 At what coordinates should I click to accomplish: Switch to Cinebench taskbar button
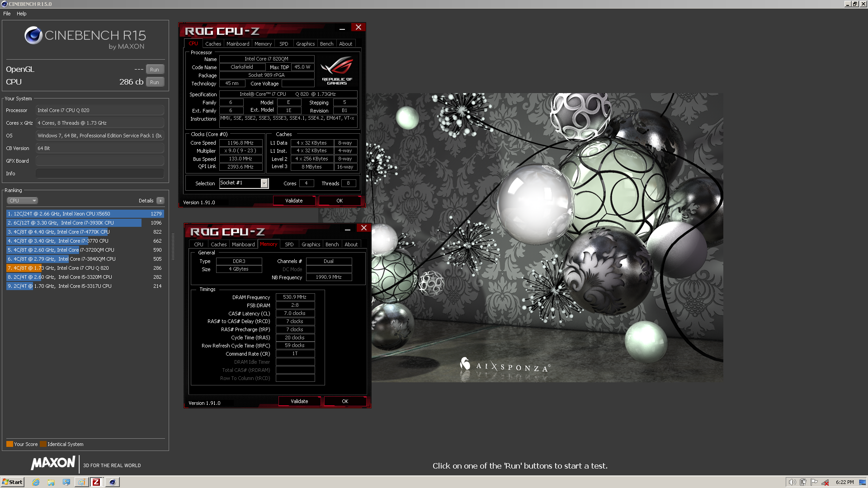112,482
